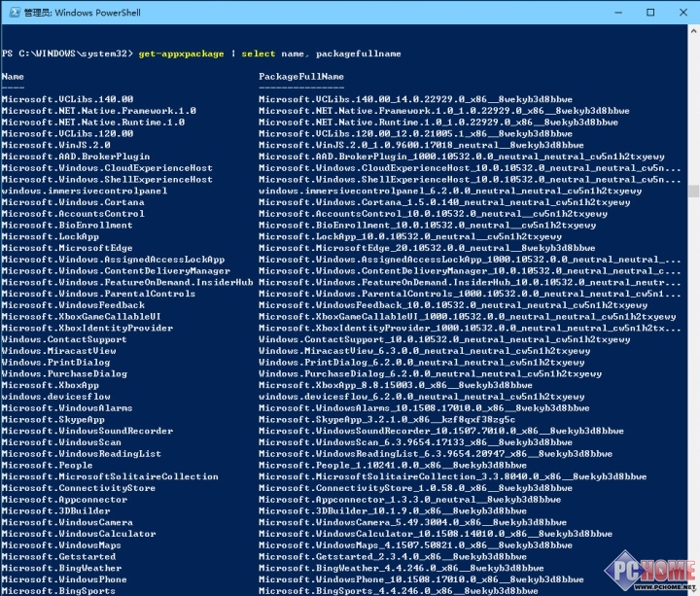Click Windows.MiracastView name entry

pos(58,351)
